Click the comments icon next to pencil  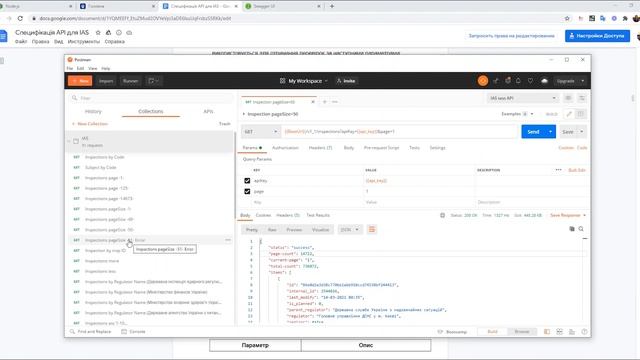coord(581,114)
